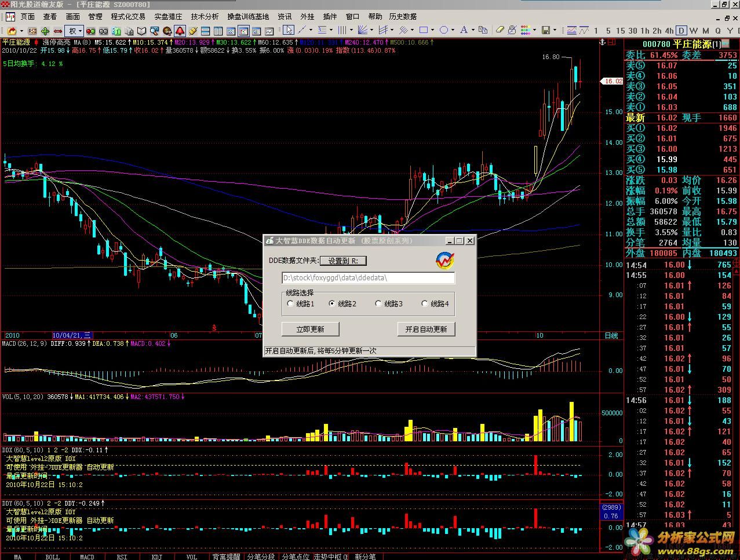Click the green four-way move arrows icon
This screenshot has height=560, width=740.
pyautogui.click(x=45, y=31)
